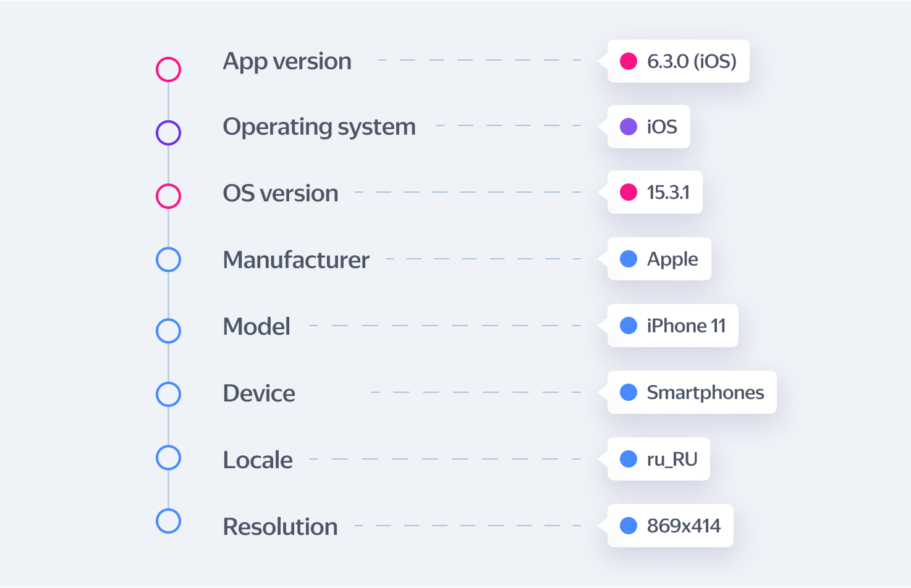Select the blue circle marker beside Manufacturer
Screen dimensions: 911x588
pos(168,259)
